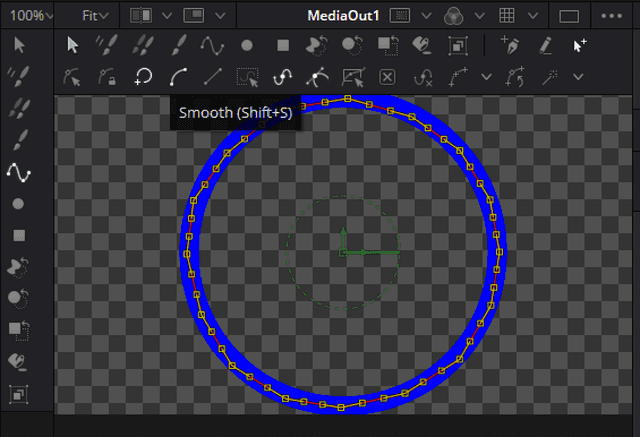640x437 pixels.
Task: Choose Copy Ellipse tool in left sidebar
Action: point(18,299)
